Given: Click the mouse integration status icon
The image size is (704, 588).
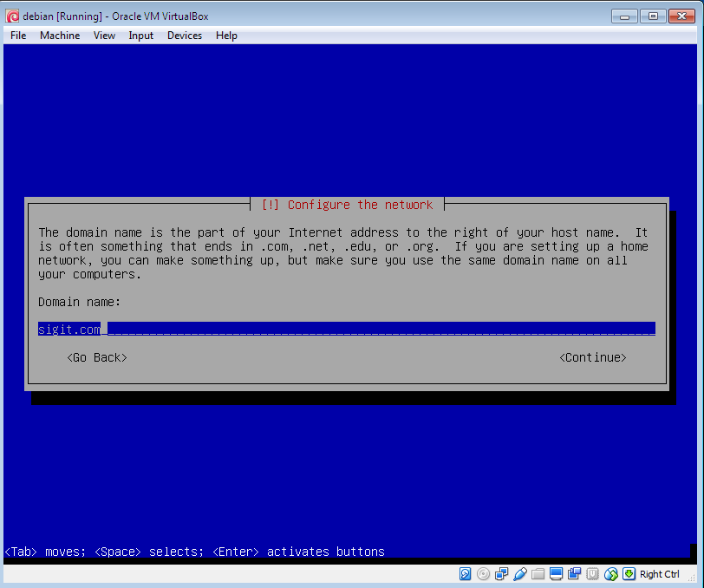Looking at the screenshot, I should pos(611,573).
